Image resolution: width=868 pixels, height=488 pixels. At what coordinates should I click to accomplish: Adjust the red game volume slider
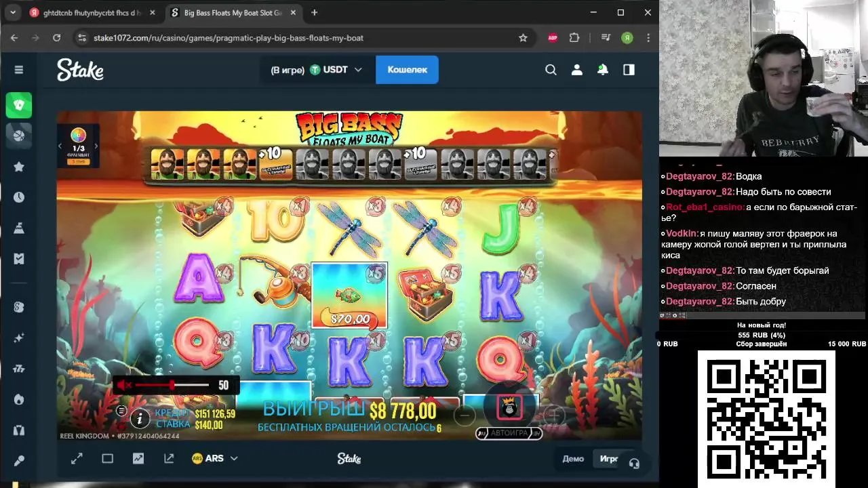[172, 385]
